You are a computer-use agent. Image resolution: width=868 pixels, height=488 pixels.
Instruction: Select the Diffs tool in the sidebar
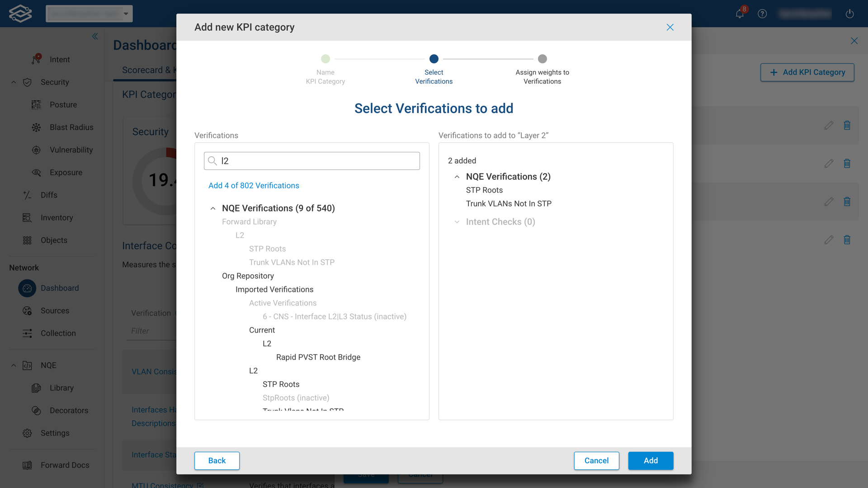[48, 195]
